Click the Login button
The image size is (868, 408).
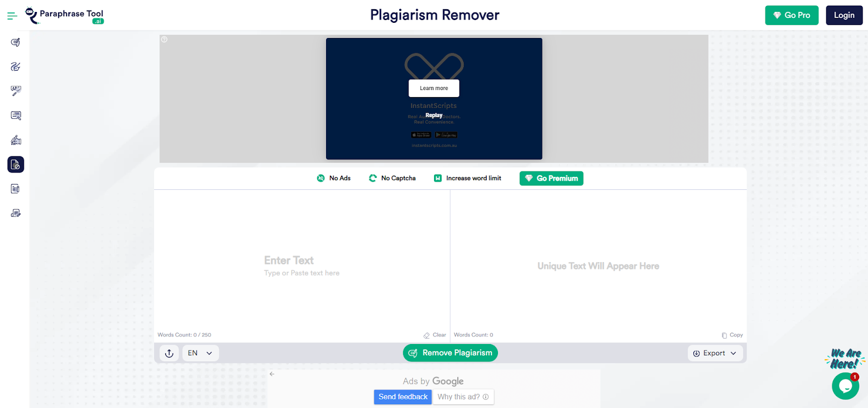(844, 15)
